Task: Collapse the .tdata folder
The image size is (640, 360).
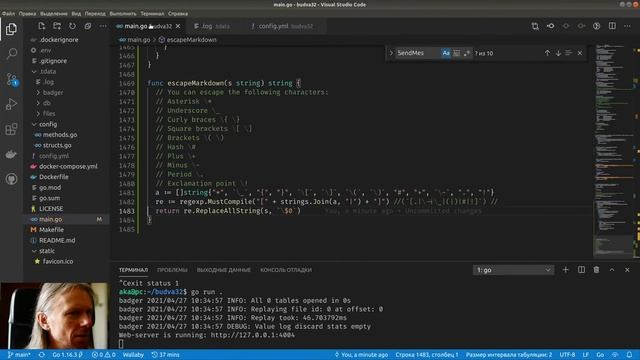Action: point(34,71)
